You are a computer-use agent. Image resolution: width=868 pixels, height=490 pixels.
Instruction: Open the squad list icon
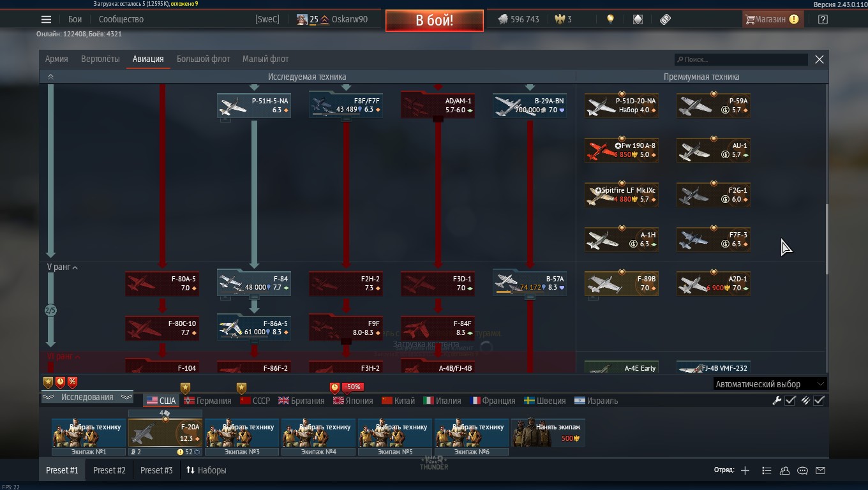(767, 470)
